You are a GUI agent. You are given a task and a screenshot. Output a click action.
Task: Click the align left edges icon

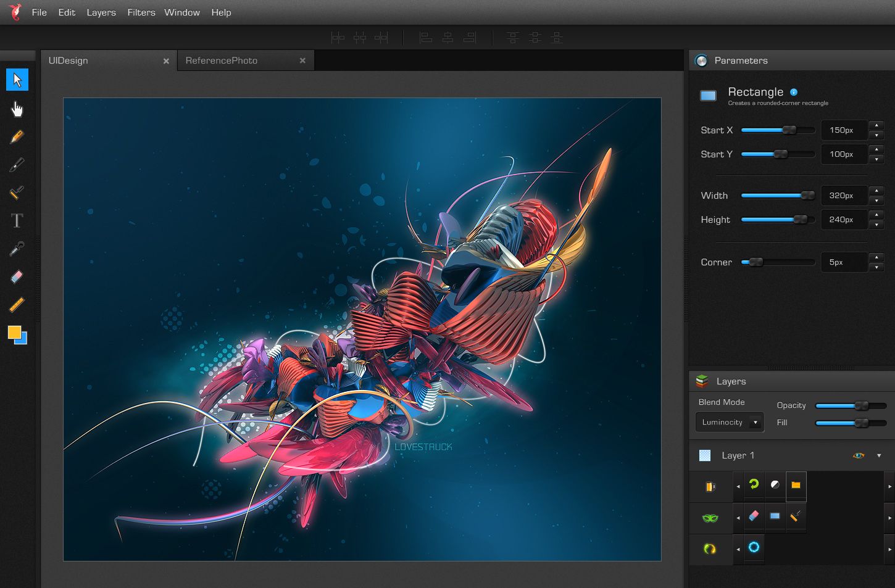pyautogui.click(x=426, y=38)
